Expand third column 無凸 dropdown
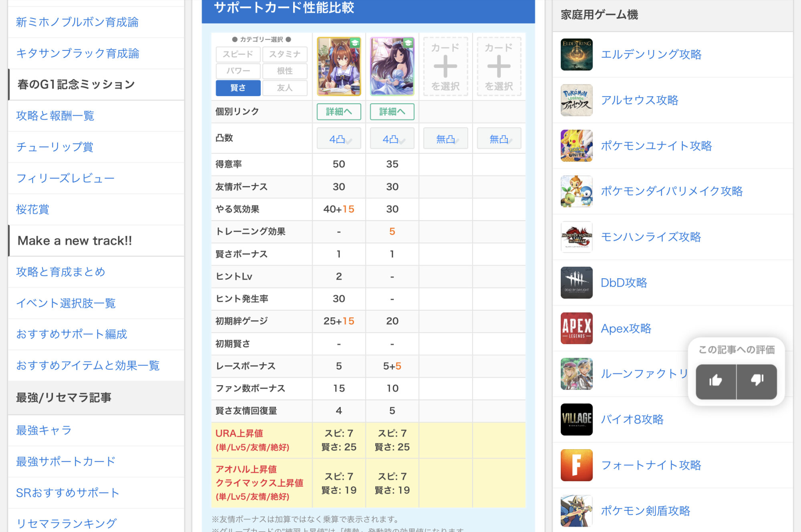The height and width of the screenshot is (532, 801). click(x=445, y=139)
